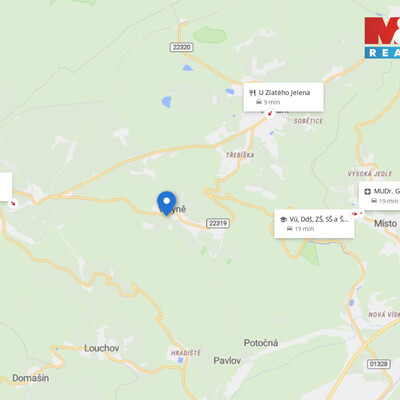Click road number 01328 shield
400x400 pixels.
[x=379, y=364]
